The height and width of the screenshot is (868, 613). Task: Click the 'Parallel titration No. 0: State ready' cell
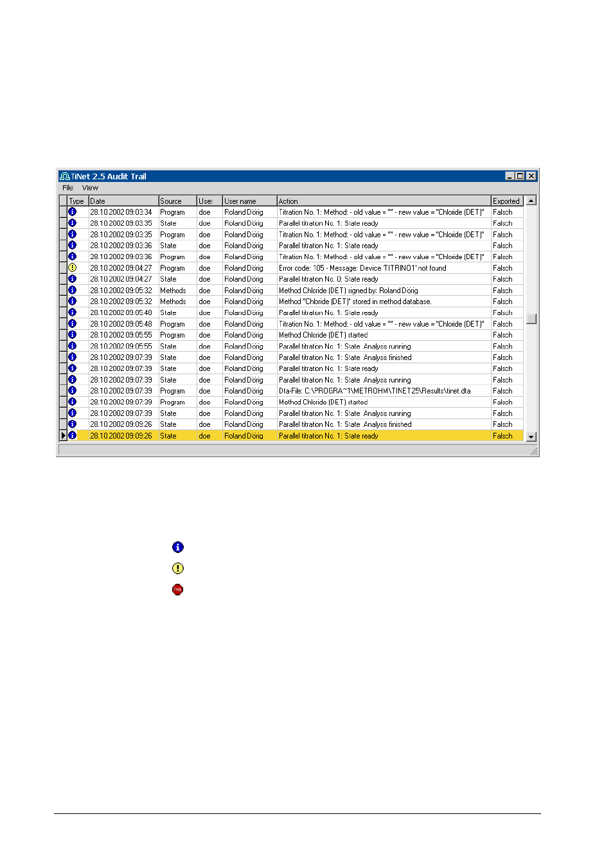coord(384,278)
